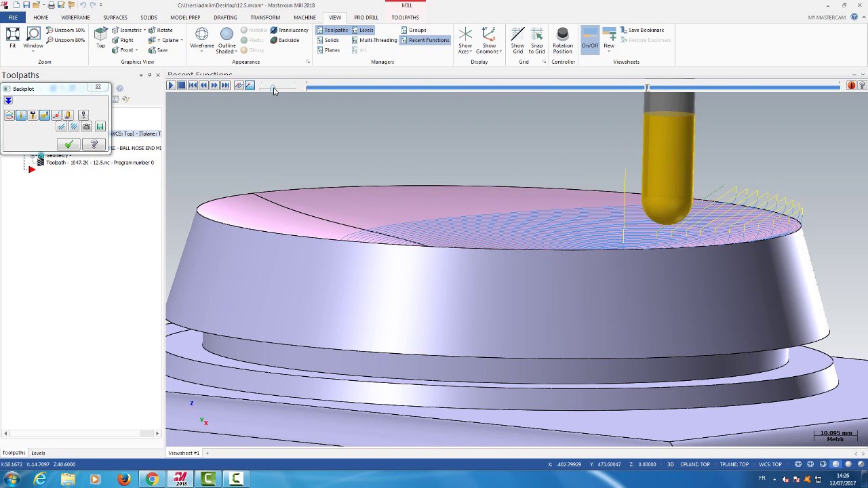Stop the backplot simulation
868x488 pixels.
point(182,85)
